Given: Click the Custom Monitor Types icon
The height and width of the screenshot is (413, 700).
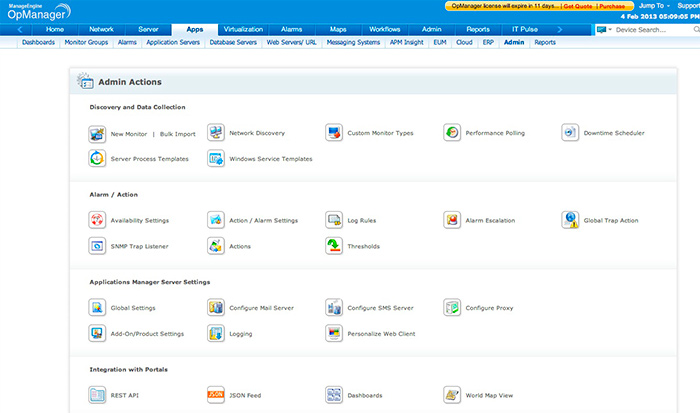Looking at the screenshot, I should [334, 133].
